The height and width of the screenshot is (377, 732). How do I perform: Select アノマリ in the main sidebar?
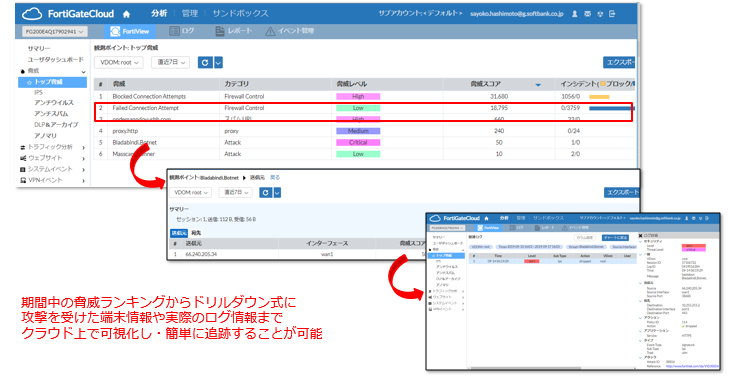pos(45,136)
